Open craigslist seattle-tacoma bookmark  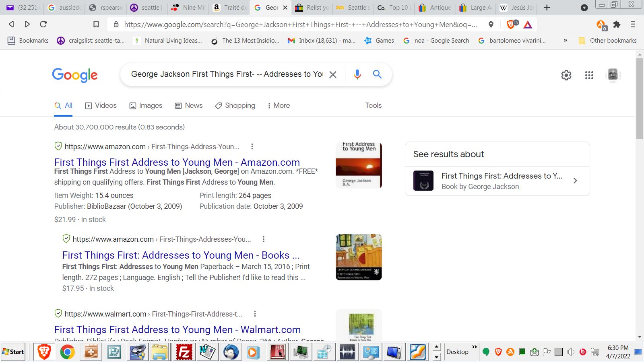coord(91,40)
